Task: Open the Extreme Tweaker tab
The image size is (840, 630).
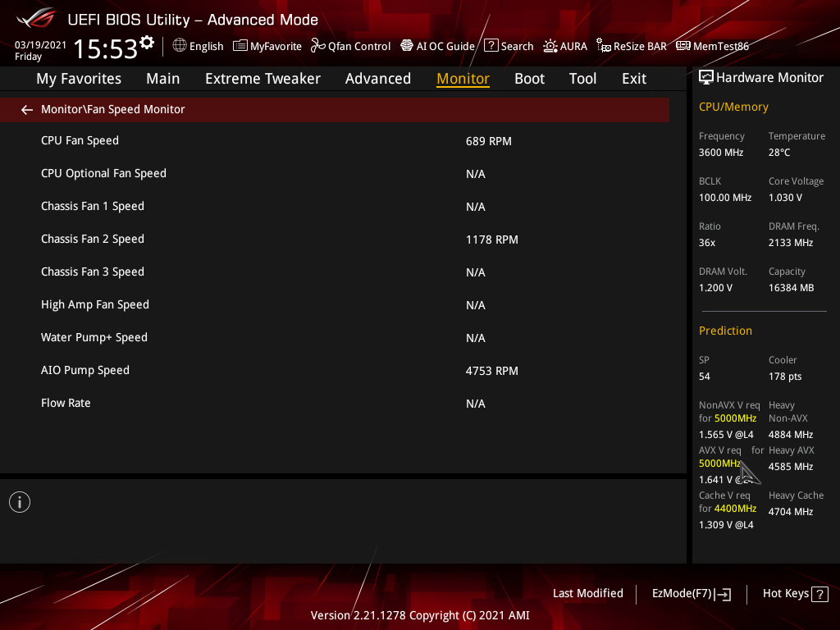Action: (x=262, y=79)
